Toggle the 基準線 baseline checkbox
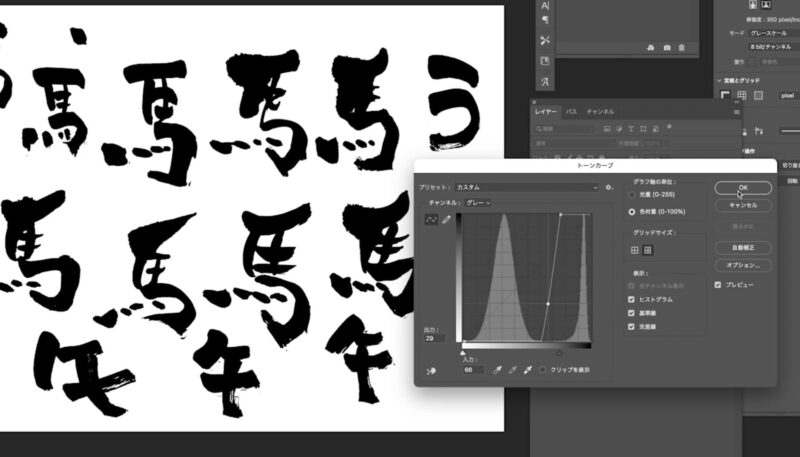This screenshot has height=457, width=800. 631,313
